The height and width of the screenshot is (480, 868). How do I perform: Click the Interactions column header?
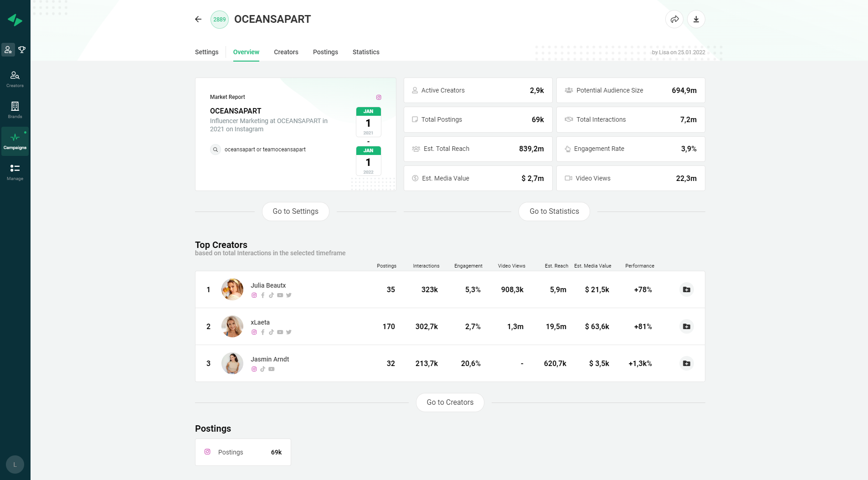point(426,266)
